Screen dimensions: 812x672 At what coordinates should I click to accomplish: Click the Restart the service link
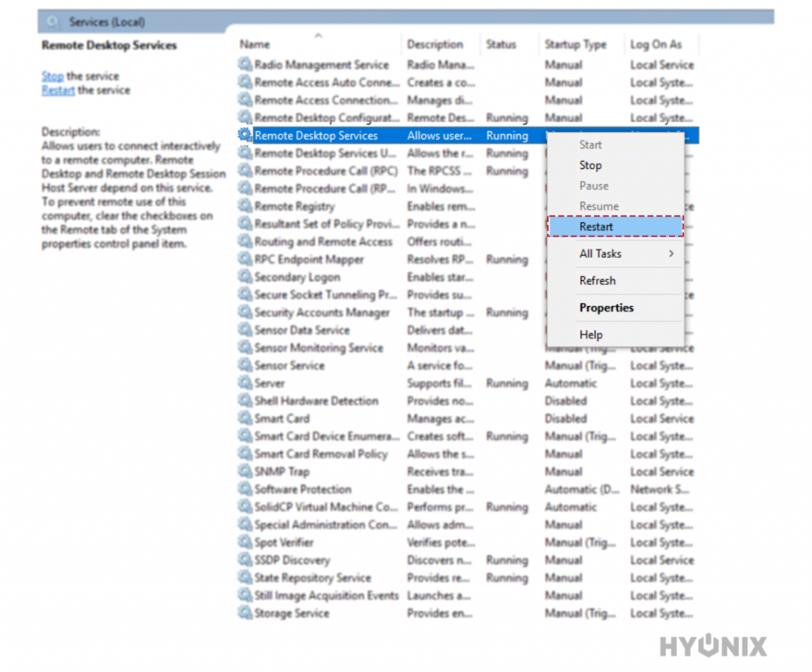(58, 90)
